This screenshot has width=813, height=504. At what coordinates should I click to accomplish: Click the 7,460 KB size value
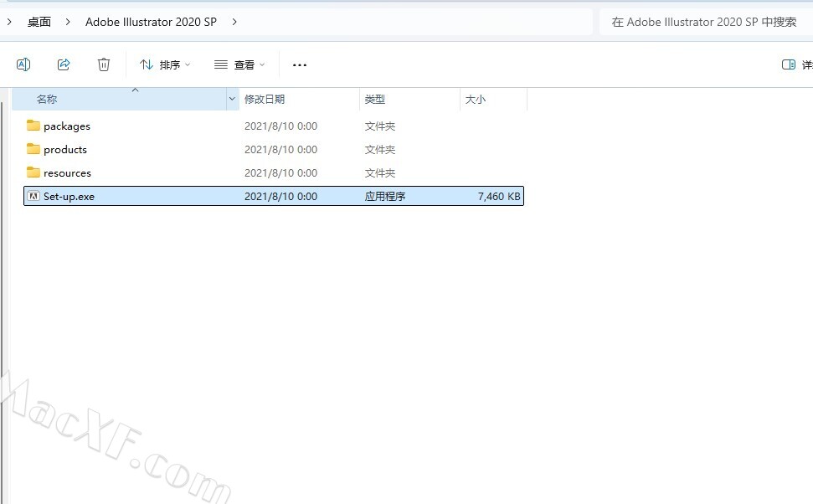click(499, 197)
